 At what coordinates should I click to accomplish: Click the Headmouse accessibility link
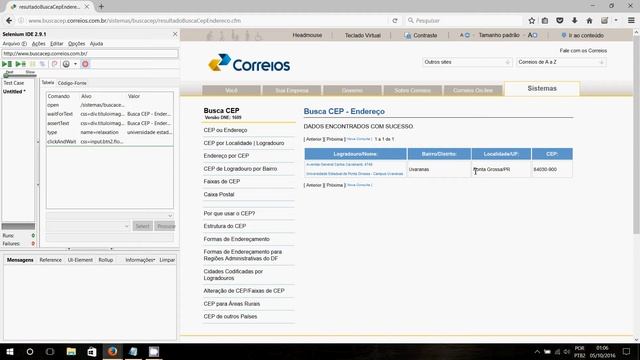(x=307, y=36)
